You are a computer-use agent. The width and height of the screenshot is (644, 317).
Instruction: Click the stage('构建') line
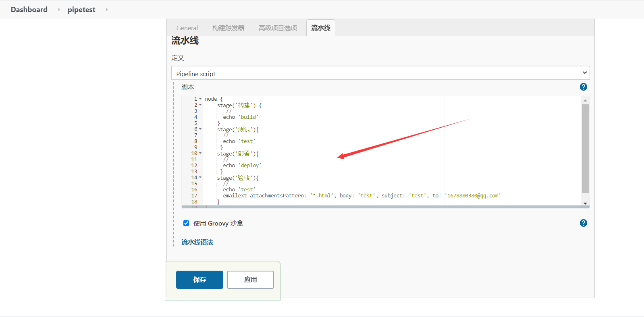click(x=239, y=105)
